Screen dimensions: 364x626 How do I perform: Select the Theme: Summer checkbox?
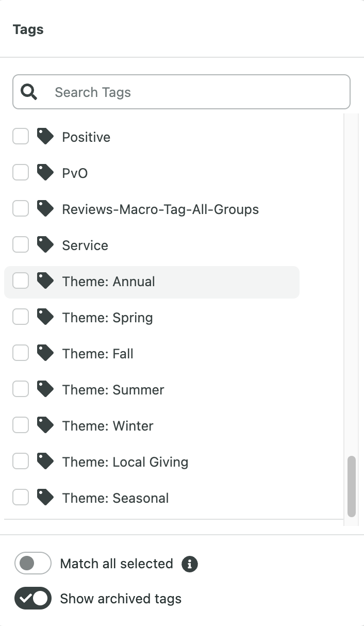[x=21, y=389]
